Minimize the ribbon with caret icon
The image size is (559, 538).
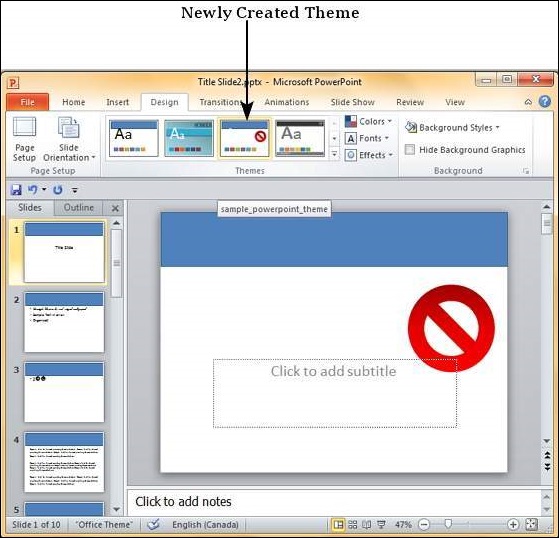coord(528,102)
